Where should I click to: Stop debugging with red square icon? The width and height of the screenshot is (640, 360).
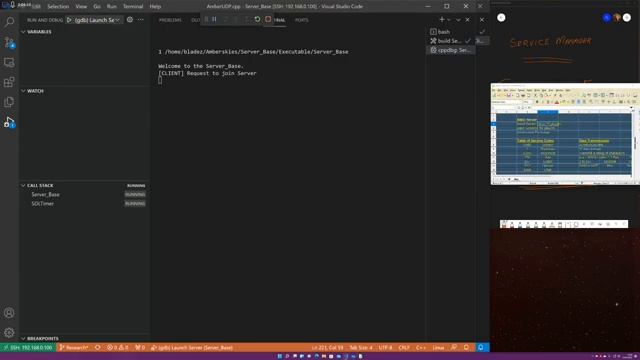pyautogui.click(x=268, y=19)
